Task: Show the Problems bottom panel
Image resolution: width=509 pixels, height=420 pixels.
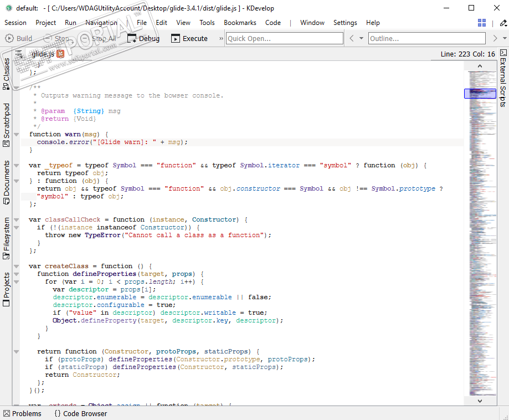Action: tap(22, 413)
